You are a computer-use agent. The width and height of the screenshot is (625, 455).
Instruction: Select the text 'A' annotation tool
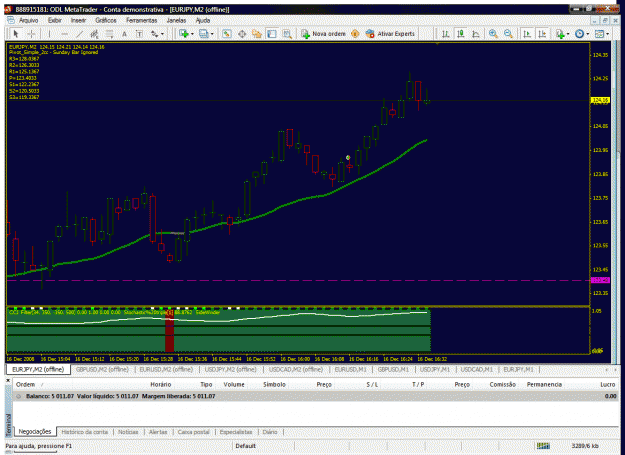pos(124,34)
